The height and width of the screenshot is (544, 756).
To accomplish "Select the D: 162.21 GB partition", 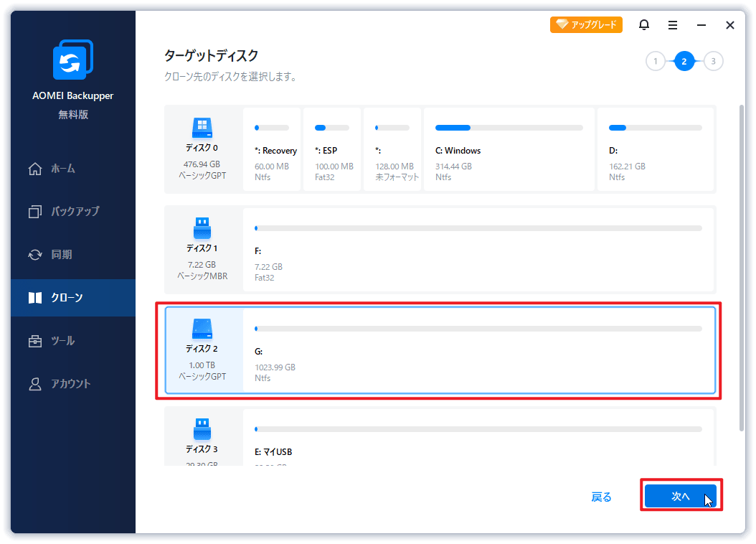I will pyautogui.click(x=656, y=149).
